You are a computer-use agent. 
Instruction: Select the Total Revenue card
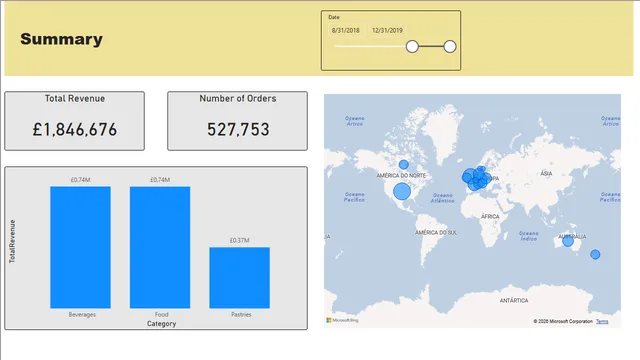click(x=75, y=121)
